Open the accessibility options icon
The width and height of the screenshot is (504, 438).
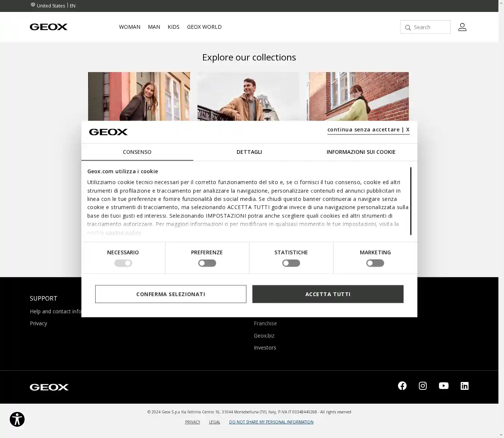coord(17,419)
